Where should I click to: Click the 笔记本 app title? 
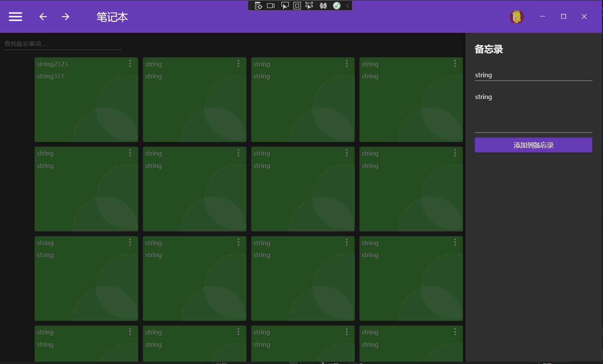click(112, 17)
